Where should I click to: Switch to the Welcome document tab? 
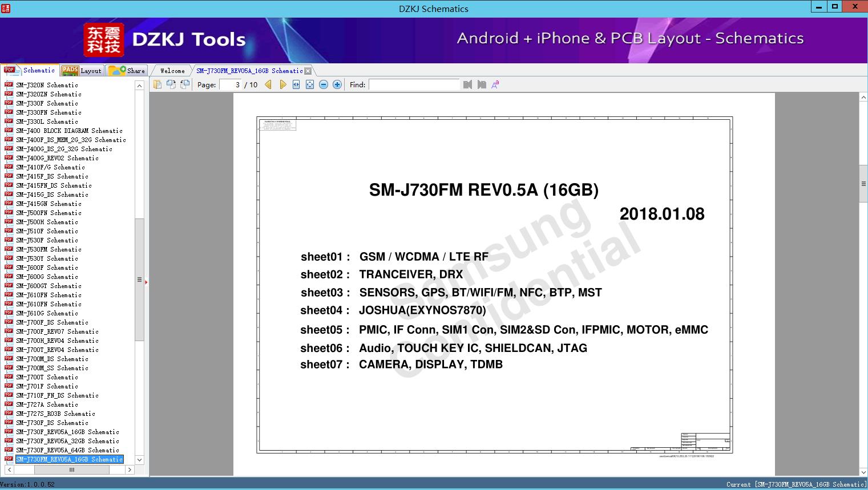172,71
